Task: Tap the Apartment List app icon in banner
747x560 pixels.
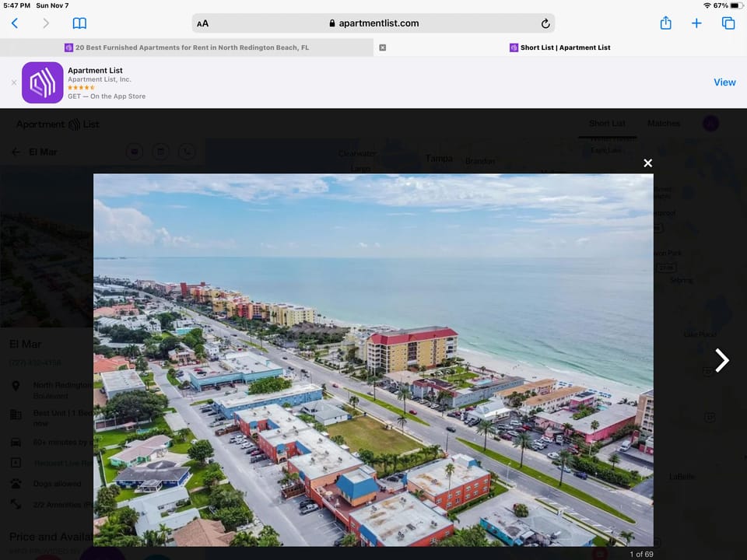Action: click(x=42, y=82)
